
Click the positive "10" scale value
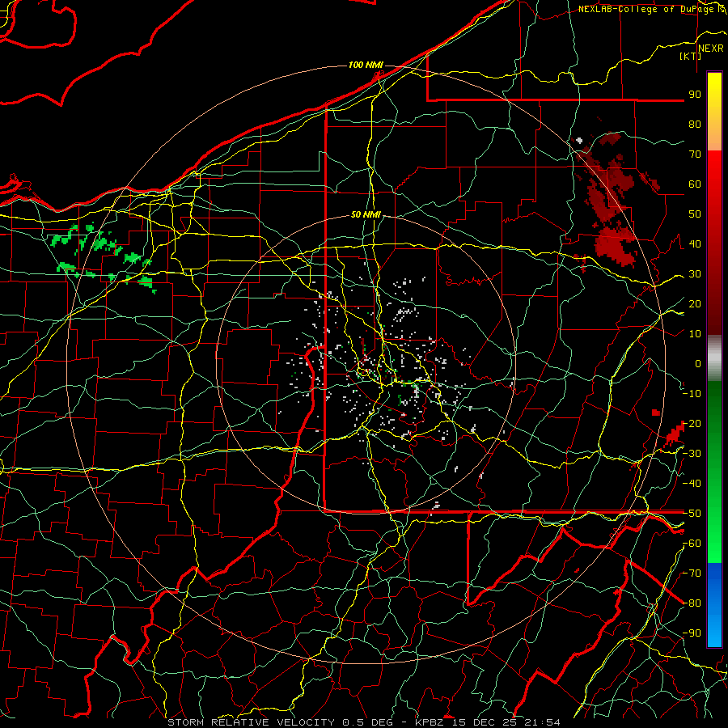(x=695, y=334)
